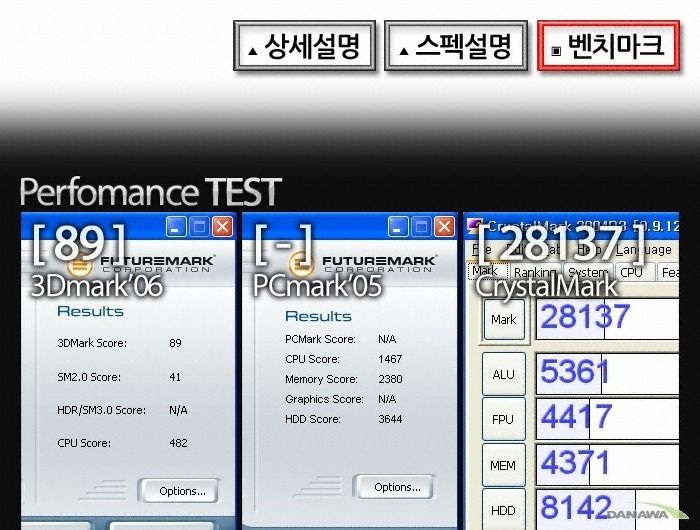Screen dimensions: 700x530
Task: Click Options button in 3Dmark'06 window
Action: (x=181, y=491)
